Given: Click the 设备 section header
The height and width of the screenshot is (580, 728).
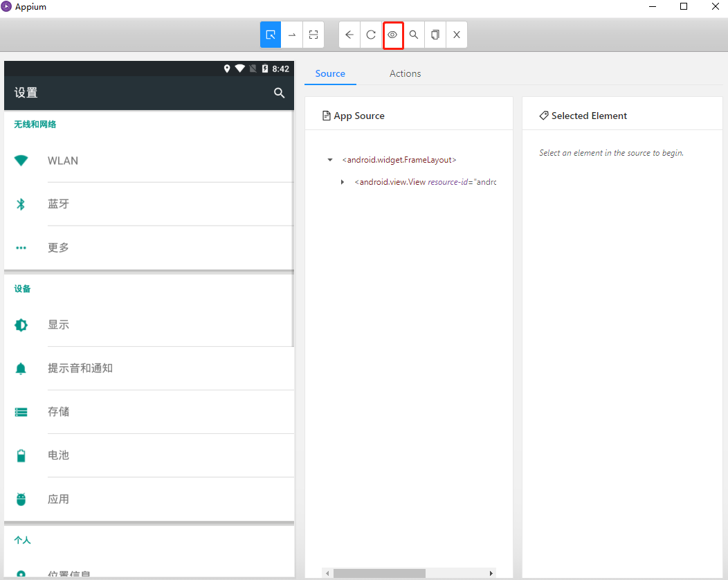Looking at the screenshot, I should [x=22, y=289].
